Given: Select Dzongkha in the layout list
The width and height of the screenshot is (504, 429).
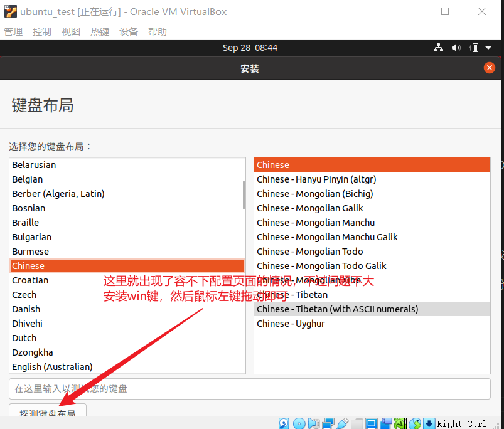Looking at the screenshot, I should (x=127, y=352).
